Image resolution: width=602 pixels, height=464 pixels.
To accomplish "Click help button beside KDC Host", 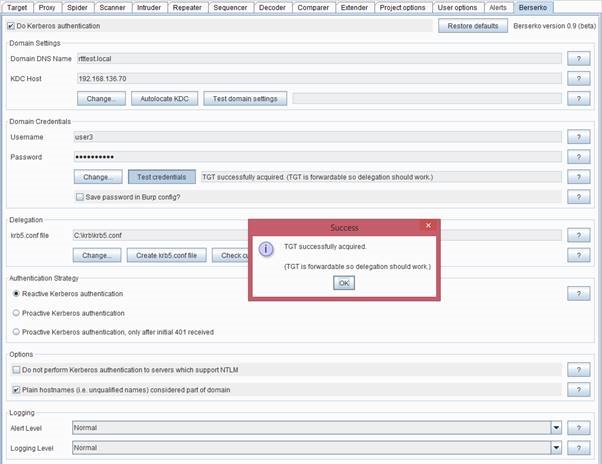I will point(579,78).
